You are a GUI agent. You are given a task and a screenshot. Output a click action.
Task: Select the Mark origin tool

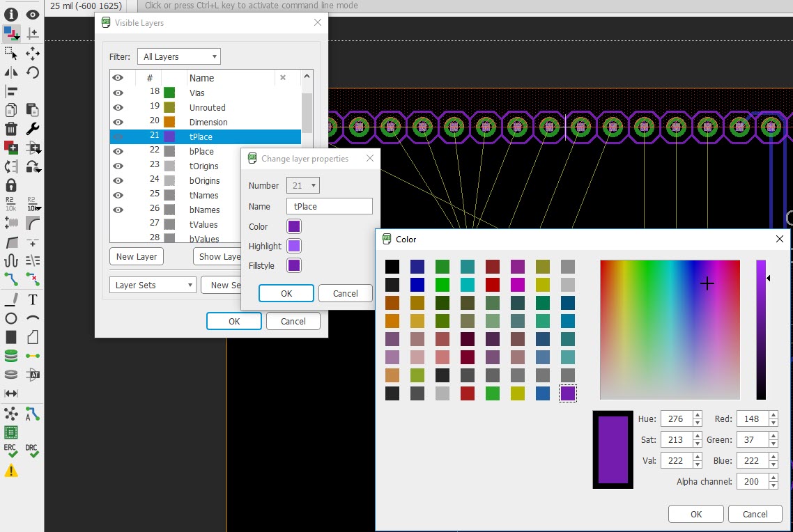click(32, 33)
